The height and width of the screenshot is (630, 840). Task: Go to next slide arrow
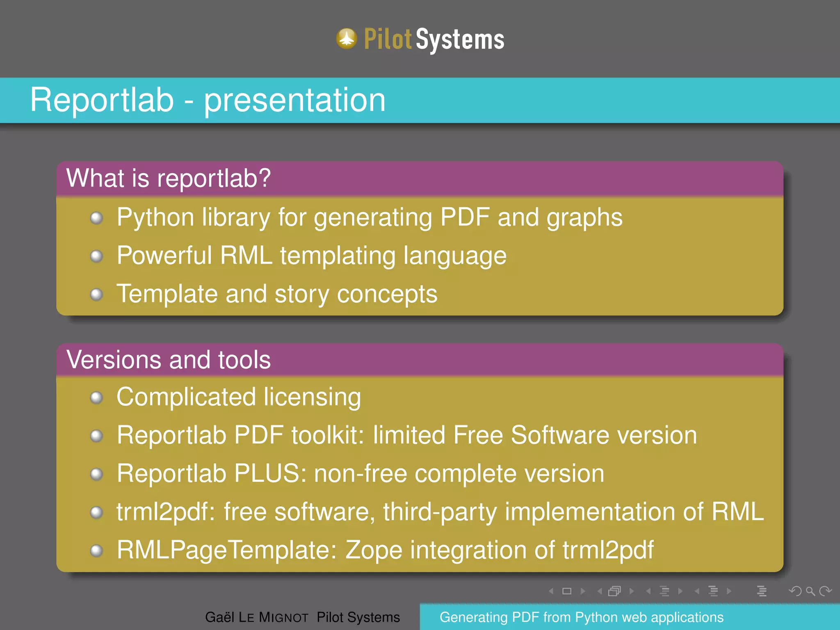tap(583, 591)
